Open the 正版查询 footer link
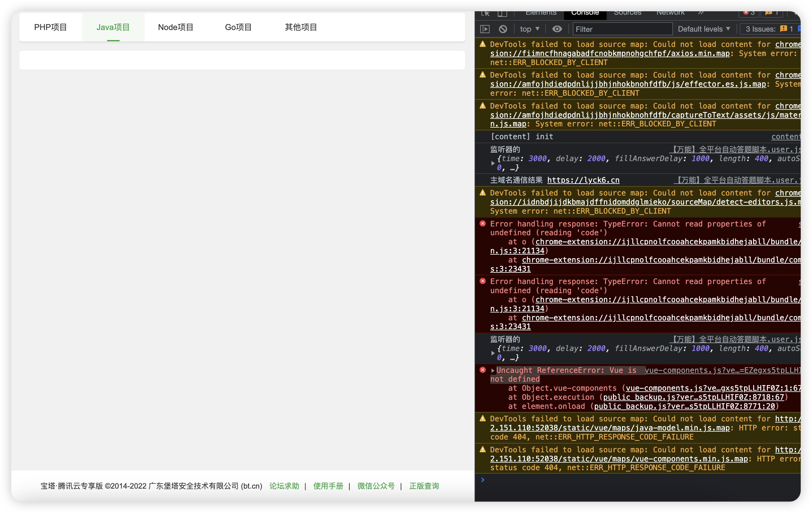 point(424,486)
